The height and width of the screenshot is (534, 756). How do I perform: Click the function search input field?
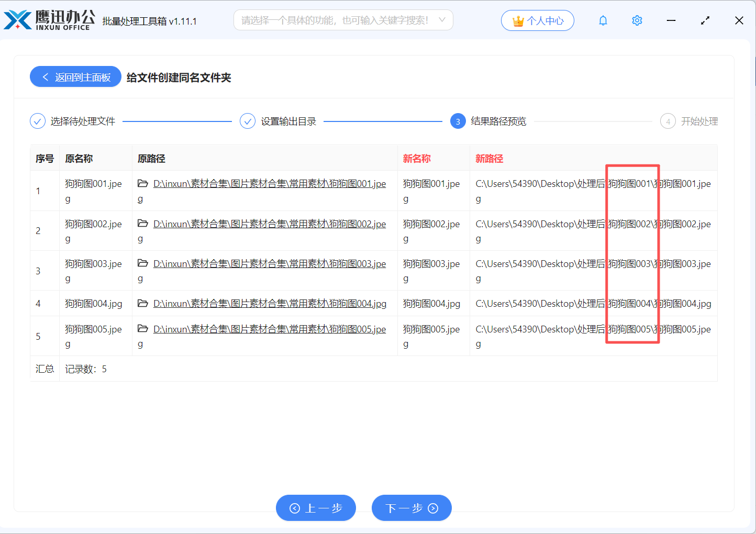coord(334,20)
